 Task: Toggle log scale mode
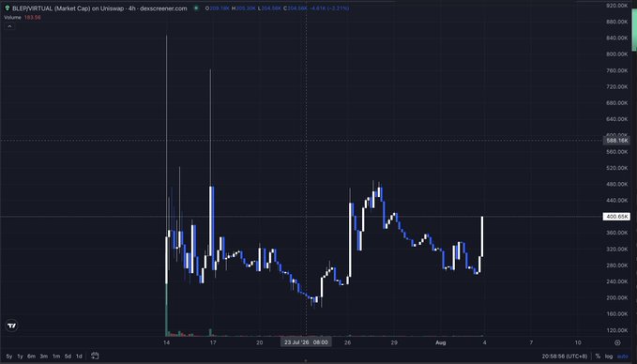[x=609, y=356]
